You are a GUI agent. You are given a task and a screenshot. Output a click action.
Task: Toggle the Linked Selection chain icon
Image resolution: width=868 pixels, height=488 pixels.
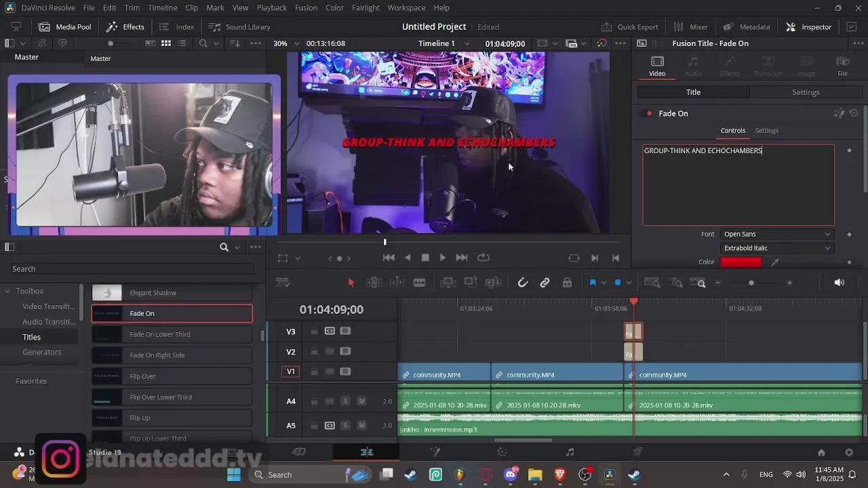(x=545, y=283)
